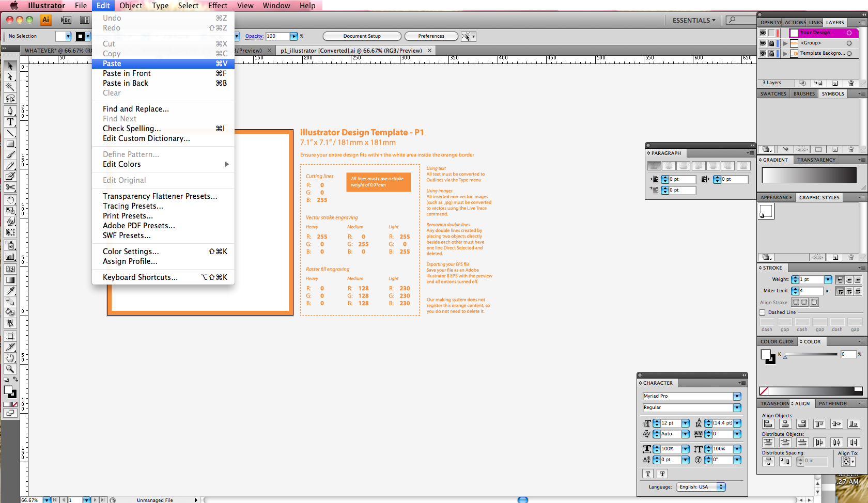This screenshot has height=503, width=868.
Task: Select the Direct Selection tool
Action: pos(10,76)
